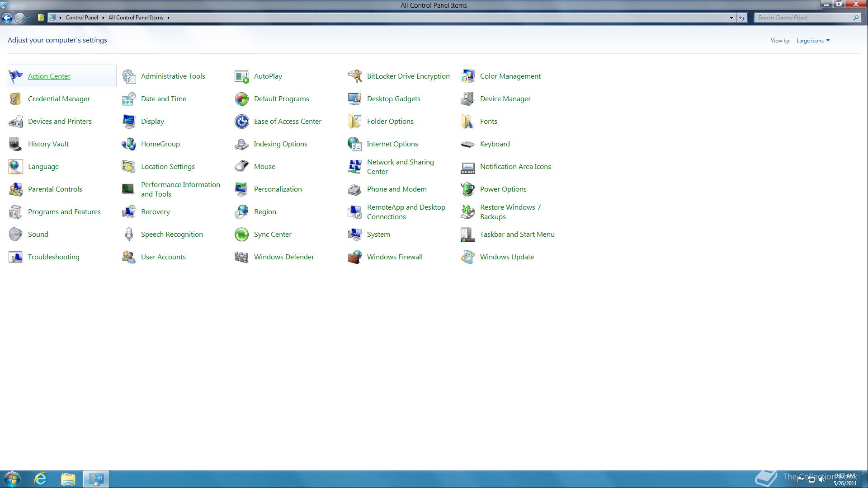Open Windows Explorer from the taskbar

[68, 479]
